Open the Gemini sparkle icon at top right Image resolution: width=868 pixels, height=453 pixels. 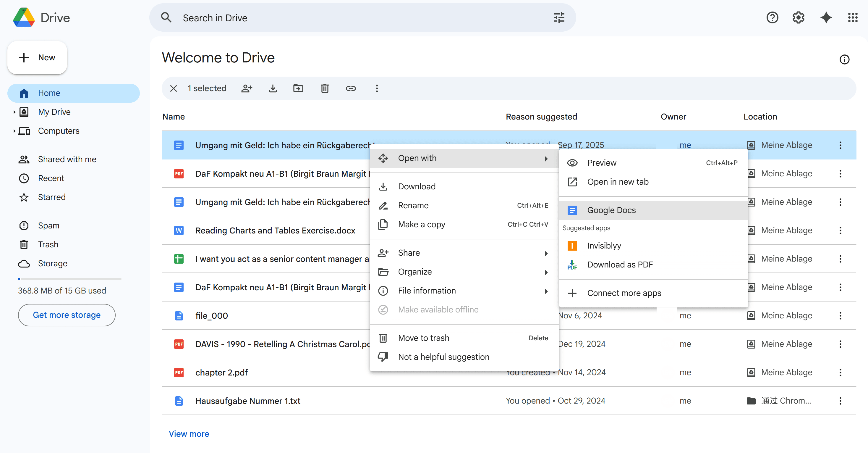tap(826, 17)
